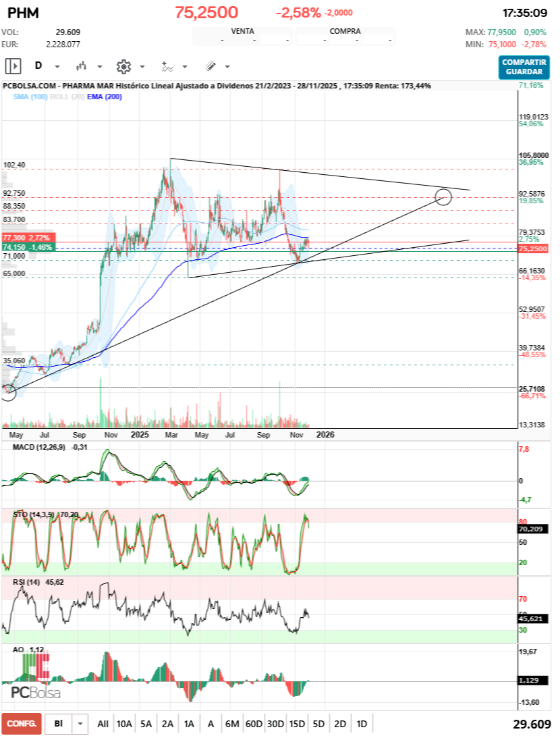Click the red 77,300 price level label
This screenshot has height=738, width=560.
coord(27,238)
